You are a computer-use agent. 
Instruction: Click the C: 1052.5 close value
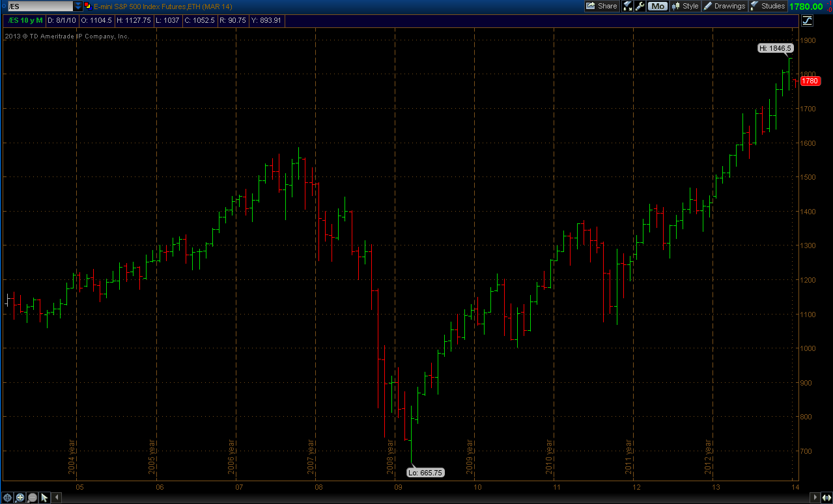click(x=200, y=20)
